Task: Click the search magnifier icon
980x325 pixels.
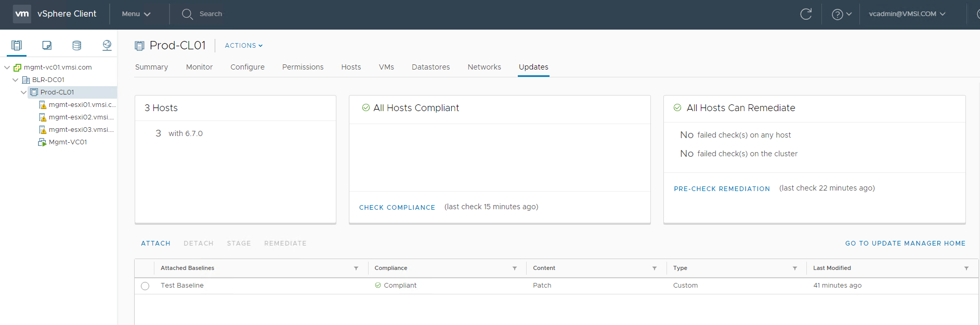Action: (x=187, y=14)
